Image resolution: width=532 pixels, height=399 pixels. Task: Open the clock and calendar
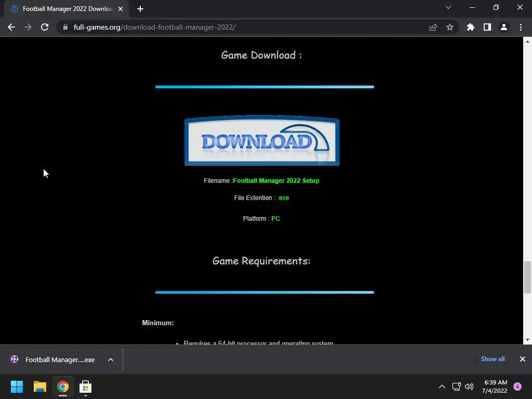(495, 387)
